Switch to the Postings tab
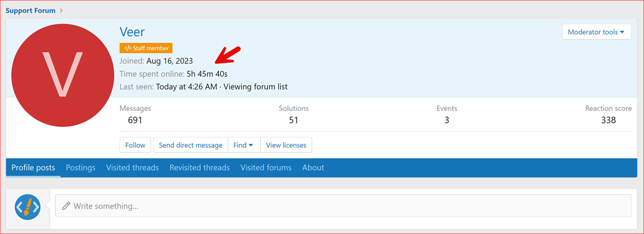This screenshot has width=644, height=234. coord(81,167)
